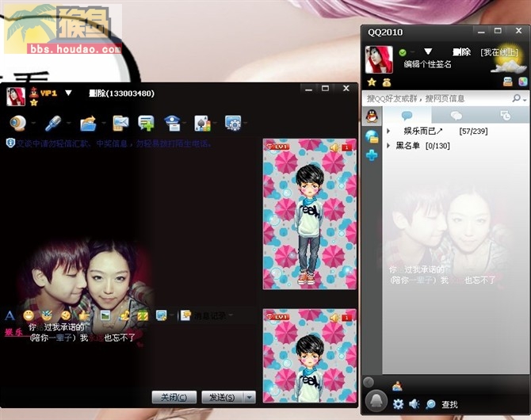Mute the upper QQ show avatar sound

pos(334,147)
